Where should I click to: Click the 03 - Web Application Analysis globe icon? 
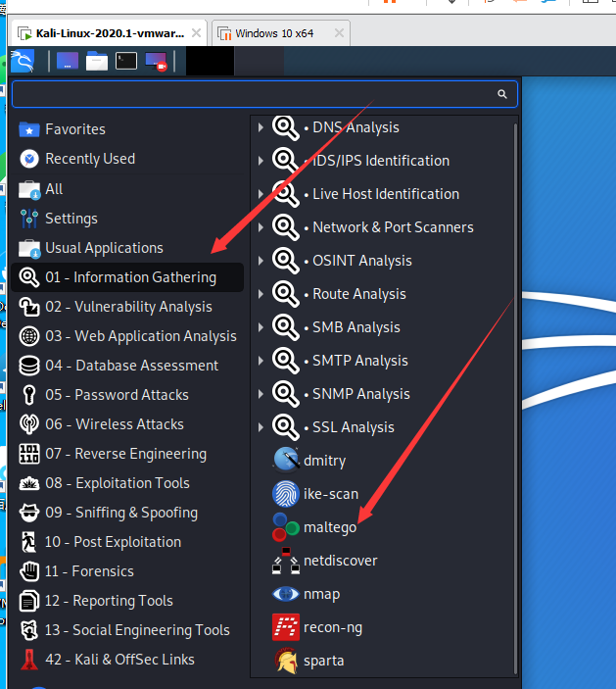29,336
